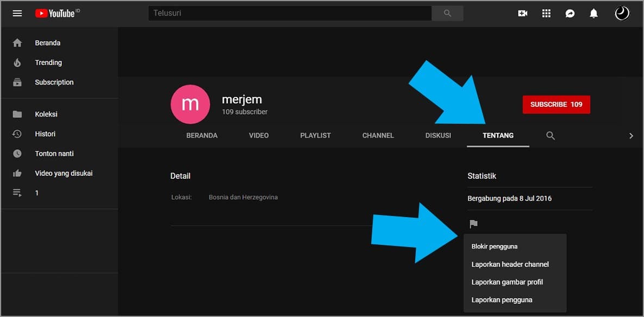644x317 pixels.
Task: Go to Trending in sidebar
Action: click(x=48, y=62)
